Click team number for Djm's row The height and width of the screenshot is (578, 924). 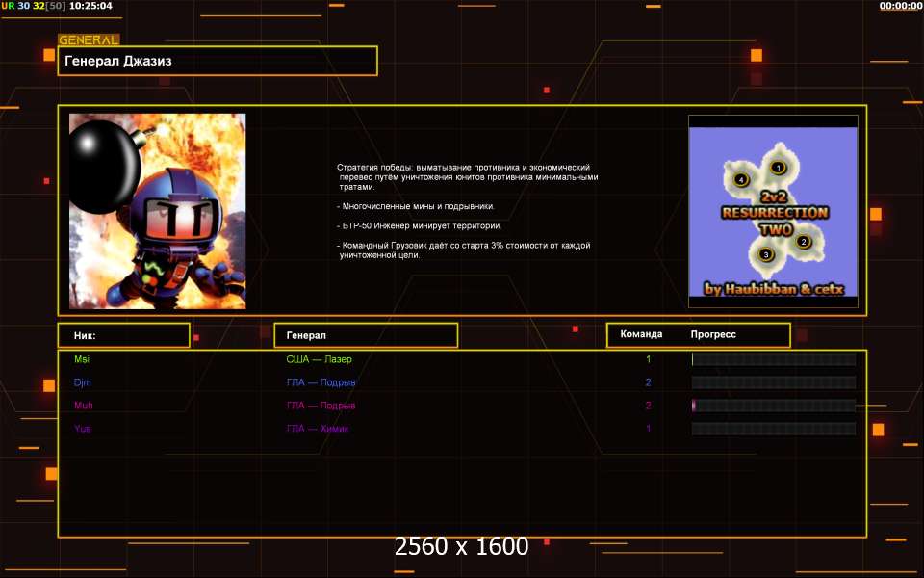tap(648, 382)
